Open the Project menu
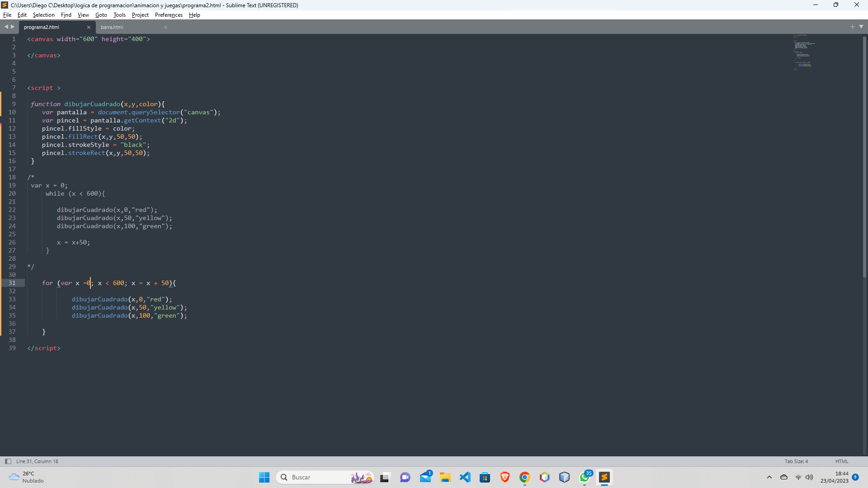868x488 pixels. coord(140,15)
